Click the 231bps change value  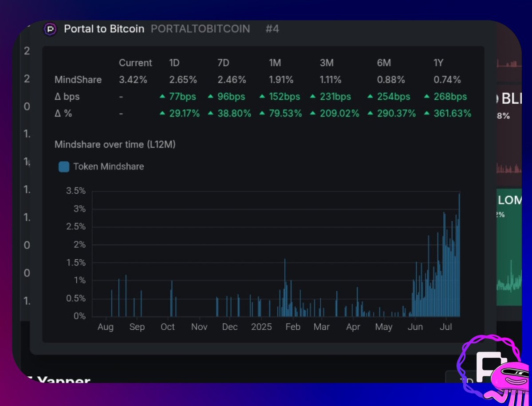(x=335, y=97)
